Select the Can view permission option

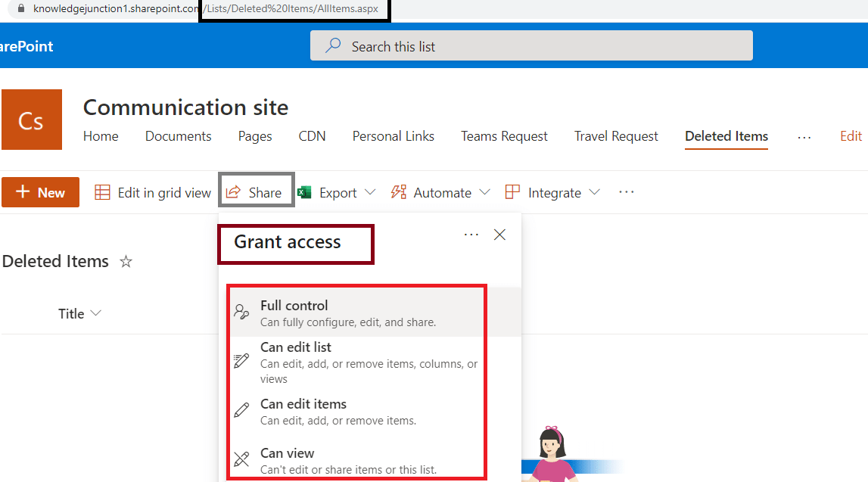coord(288,452)
